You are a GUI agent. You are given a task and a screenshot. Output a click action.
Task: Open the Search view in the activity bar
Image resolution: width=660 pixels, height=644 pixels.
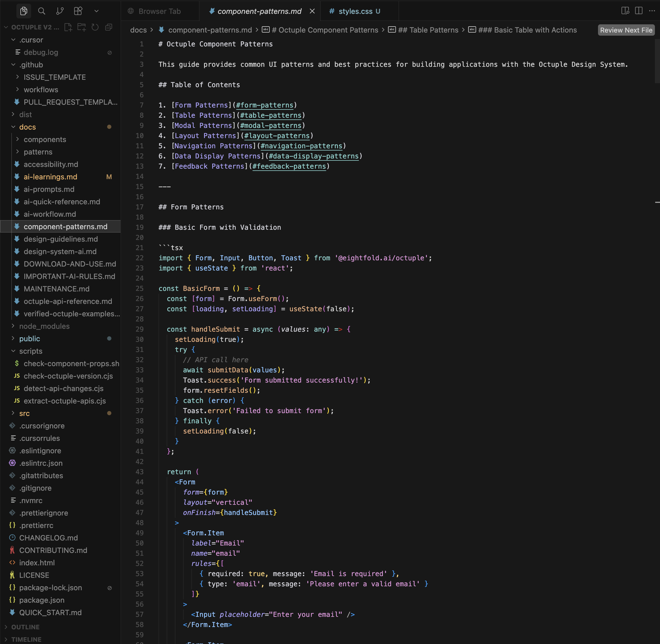[x=42, y=11]
